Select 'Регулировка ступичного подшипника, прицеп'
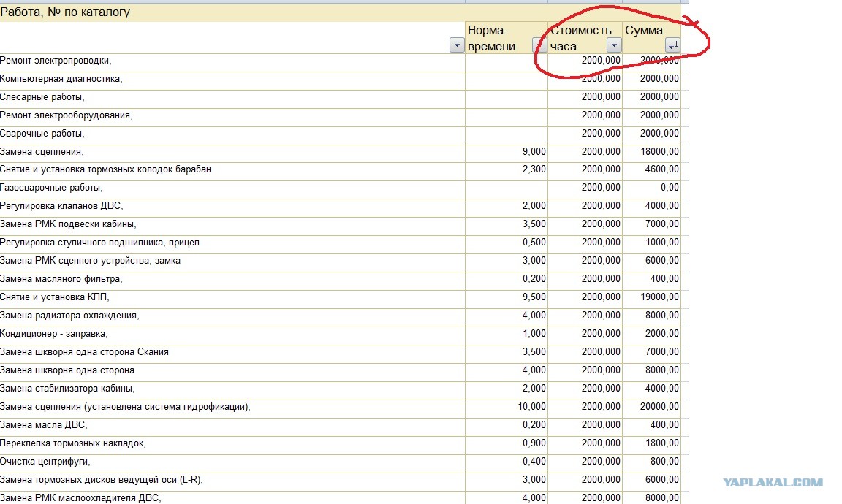Screen dimensions: 842x504 100,243
